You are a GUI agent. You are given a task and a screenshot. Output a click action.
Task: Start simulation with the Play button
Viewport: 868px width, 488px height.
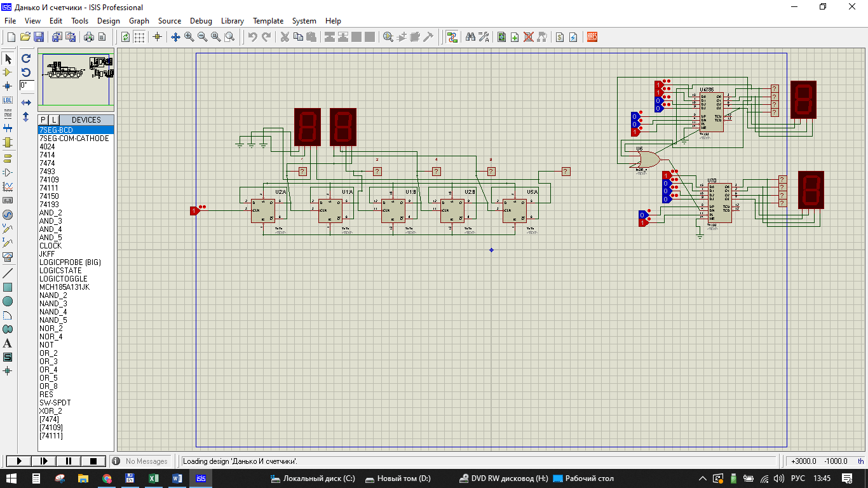[x=18, y=461]
